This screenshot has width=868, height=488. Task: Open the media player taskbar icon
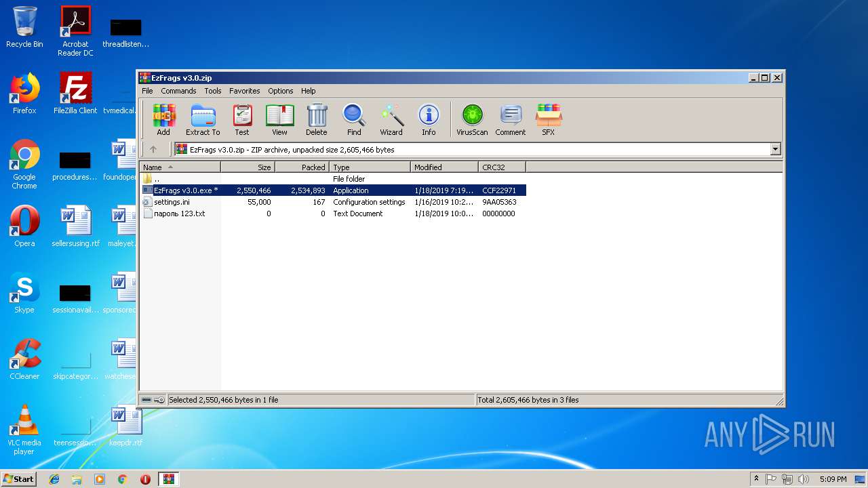pos(100,479)
